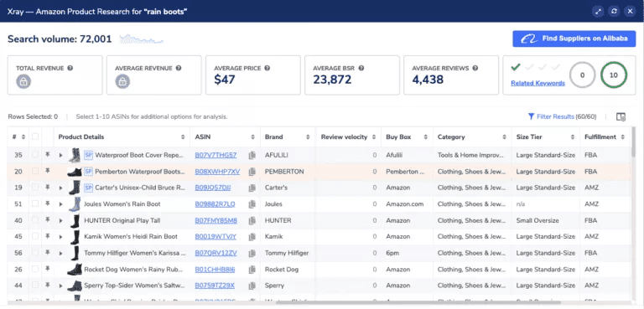Click the horizontal scrollbar under the table
The height and width of the screenshot is (309, 644).
click(x=418, y=303)
